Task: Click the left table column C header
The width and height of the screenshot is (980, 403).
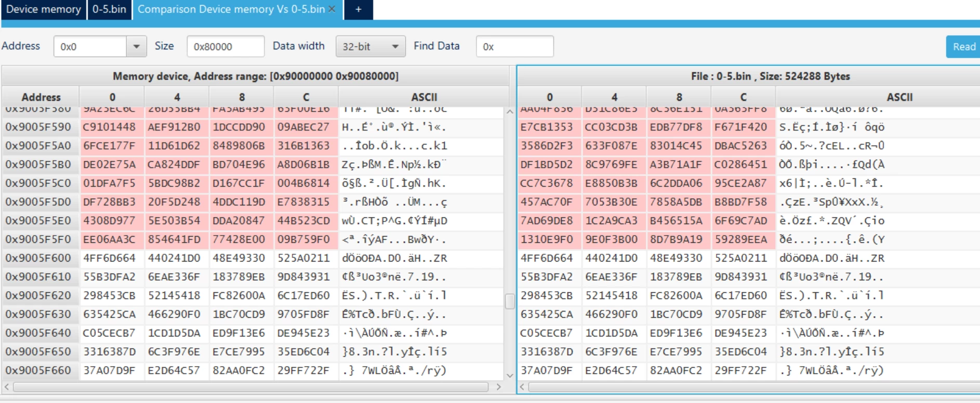Action: (x=306, y=97)
